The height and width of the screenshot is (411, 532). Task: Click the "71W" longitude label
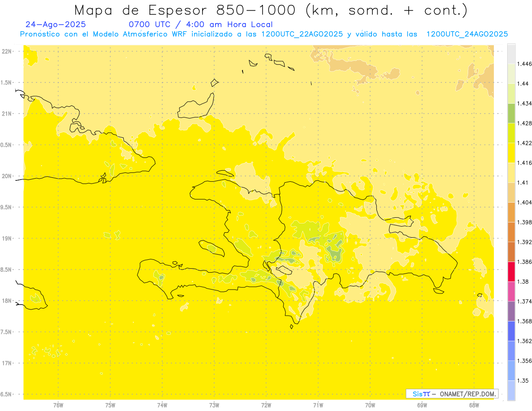point(318,405)
